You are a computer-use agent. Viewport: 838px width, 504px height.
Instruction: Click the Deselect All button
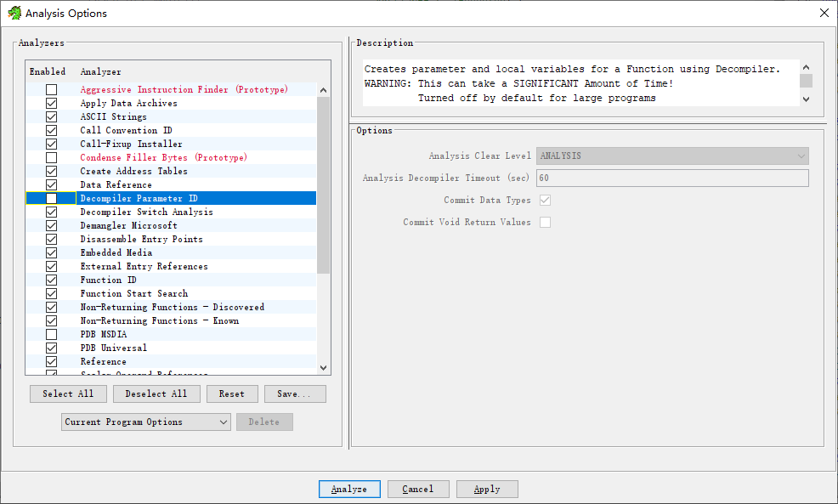156,394
